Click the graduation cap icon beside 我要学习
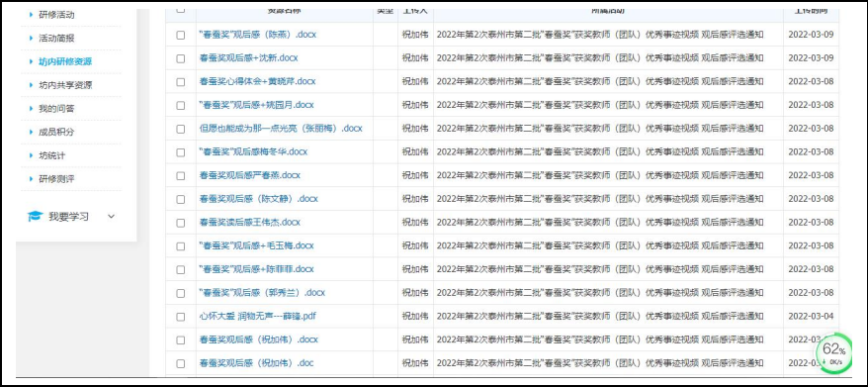The width and height of the screenshot is (868, 387). [x=36, y=216]
